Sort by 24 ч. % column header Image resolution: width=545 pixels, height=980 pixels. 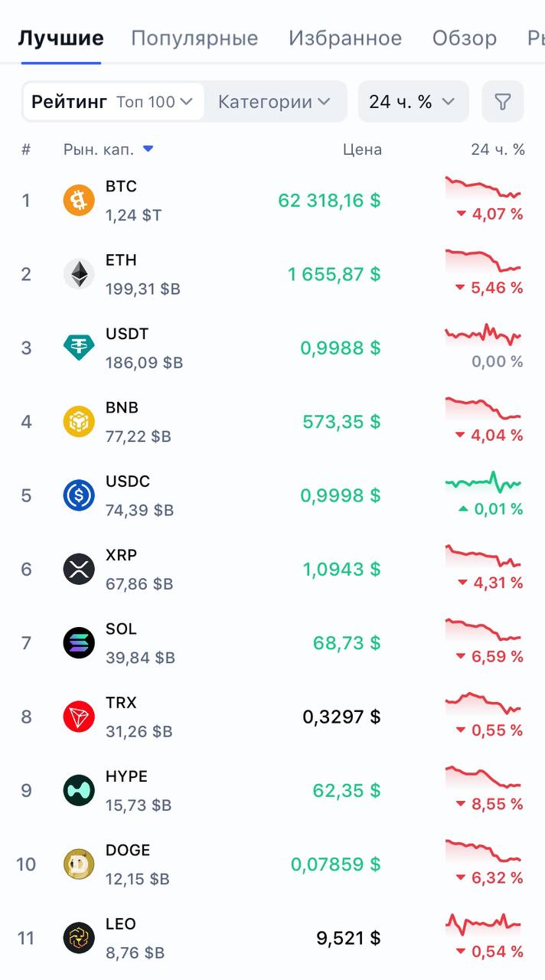click(498, 149)
